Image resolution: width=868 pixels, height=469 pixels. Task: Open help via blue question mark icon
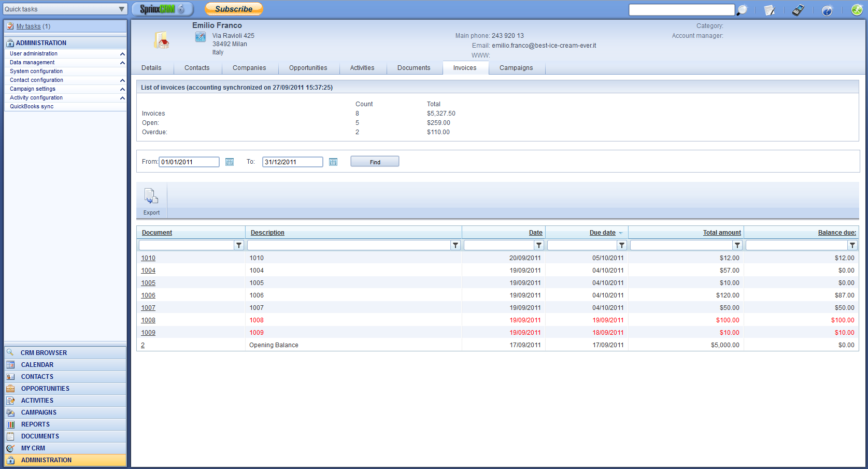(x=827, y=10)
